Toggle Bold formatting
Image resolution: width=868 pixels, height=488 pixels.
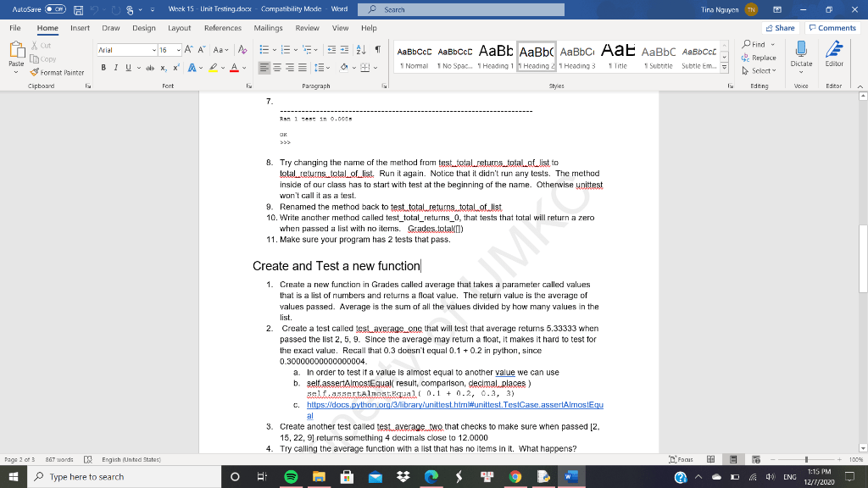[x=103, y=68]
